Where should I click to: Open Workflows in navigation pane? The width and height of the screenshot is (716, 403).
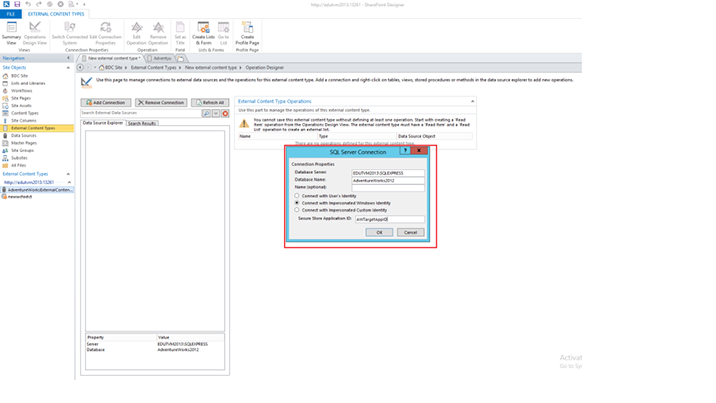click(21, 91)
